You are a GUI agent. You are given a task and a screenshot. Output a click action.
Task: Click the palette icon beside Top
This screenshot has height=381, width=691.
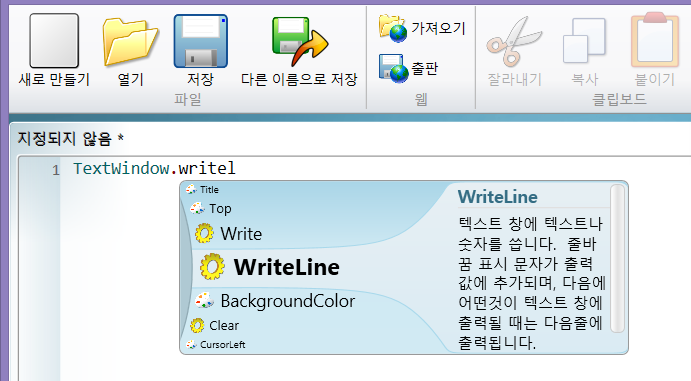tap(197, 208)
